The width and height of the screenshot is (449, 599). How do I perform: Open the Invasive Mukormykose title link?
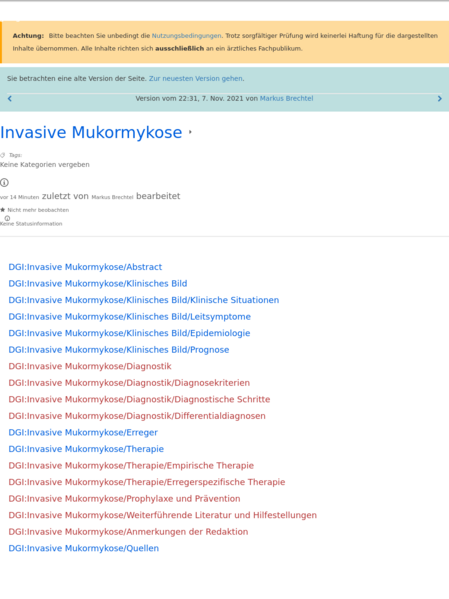click(x=91, y=132)
